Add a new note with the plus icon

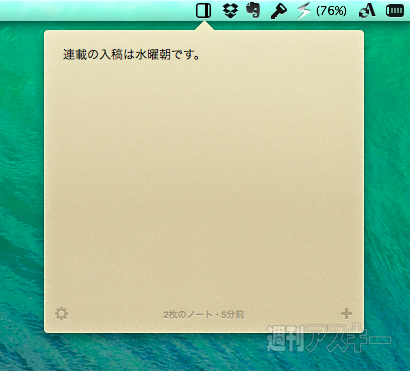point(346,313)
